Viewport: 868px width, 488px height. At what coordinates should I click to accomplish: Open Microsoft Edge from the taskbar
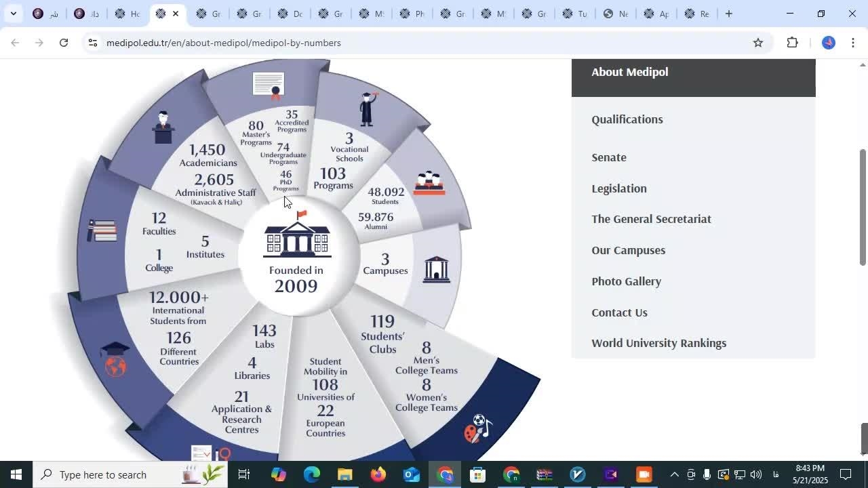311,474
